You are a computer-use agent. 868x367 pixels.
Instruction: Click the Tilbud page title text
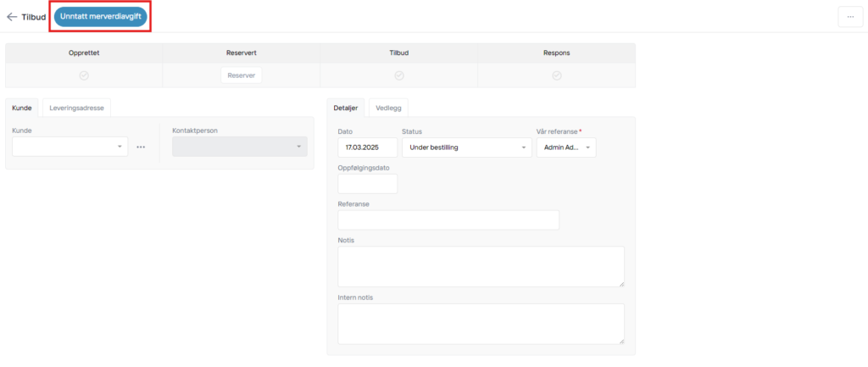pos(34,17)
